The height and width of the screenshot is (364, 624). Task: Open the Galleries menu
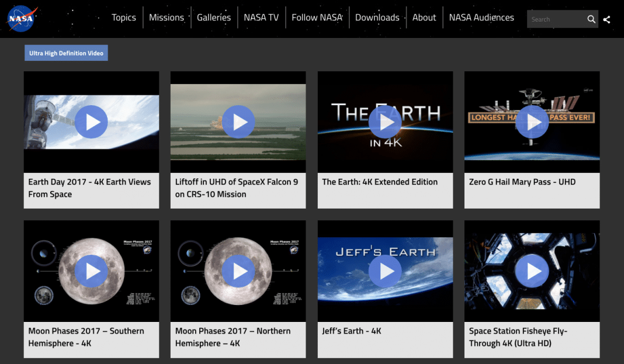pyautogui.click(x=214, y=18)
